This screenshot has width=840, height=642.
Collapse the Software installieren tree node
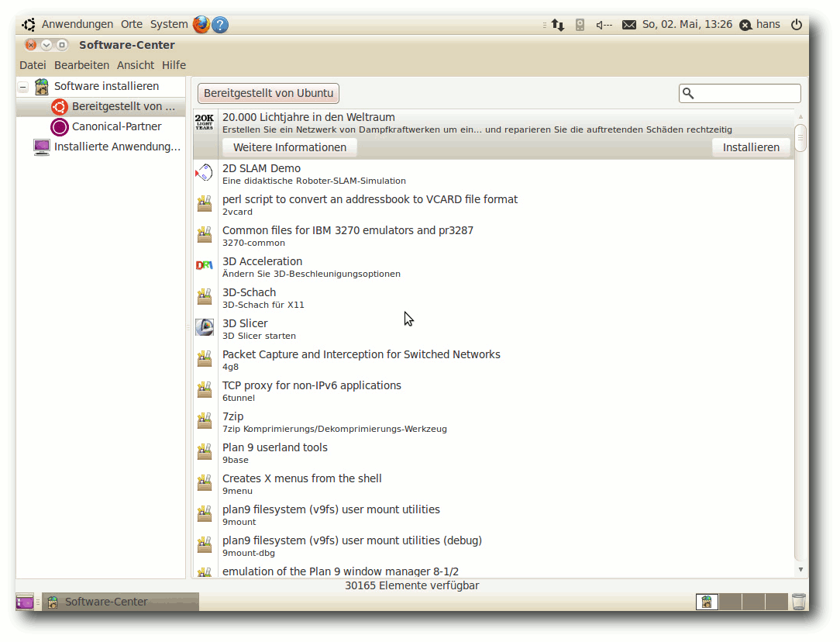tap(23, 86)
